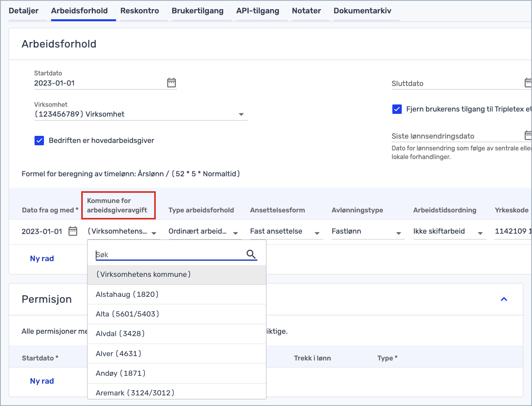The height and width of the screenshot is (406, 532).
Task: Collapse the Permisjon section chevron
Action: tap(504, 299)
